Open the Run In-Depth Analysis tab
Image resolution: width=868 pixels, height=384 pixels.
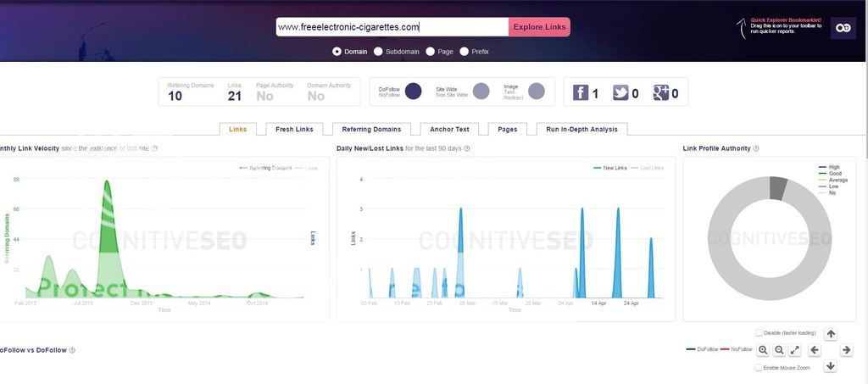[581, 129]
